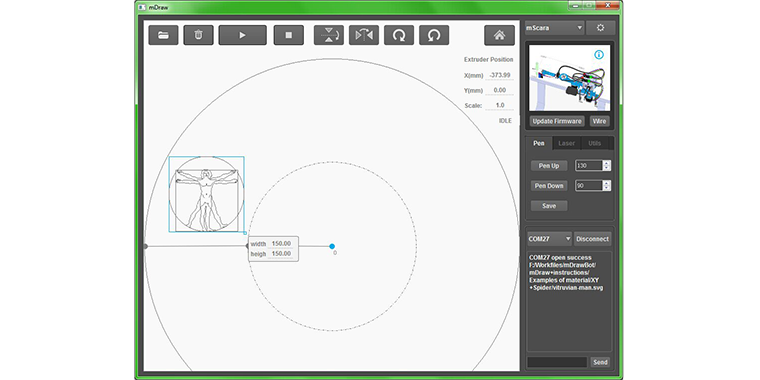Image resolution: width=760 pixels, height=380 pixels.
Task: Show robot info with the blue i icon
Action: coord(599,55)
